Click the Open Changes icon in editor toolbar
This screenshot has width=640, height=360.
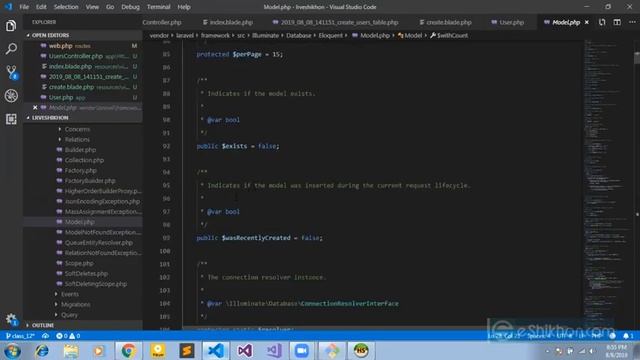pyautogui.click(x=602, y=22)
